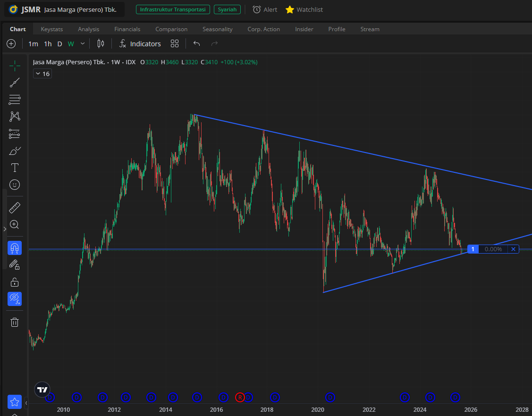Image resolution: width=532 pixels, height=416 pixels.
Task: Go to the Corp. Action tab
Action: [263, 29]
